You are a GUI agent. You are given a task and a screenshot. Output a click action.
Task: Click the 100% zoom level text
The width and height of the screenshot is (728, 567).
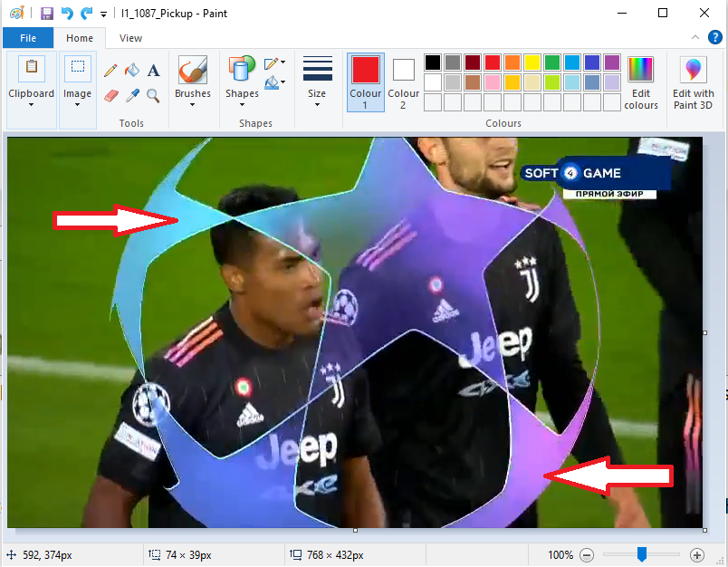pos(560,555)
